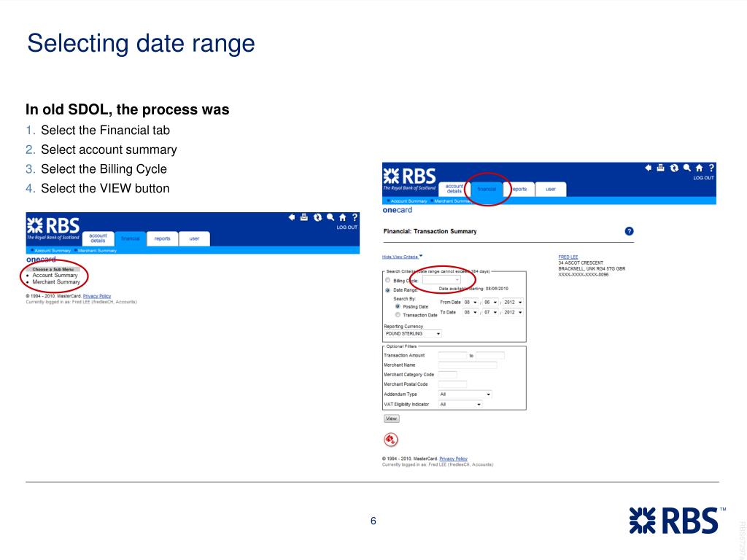The image size is (747, 560).
Task: Click LOG OUT in Transaction Summary screenshot
Action: click(703, 178)
